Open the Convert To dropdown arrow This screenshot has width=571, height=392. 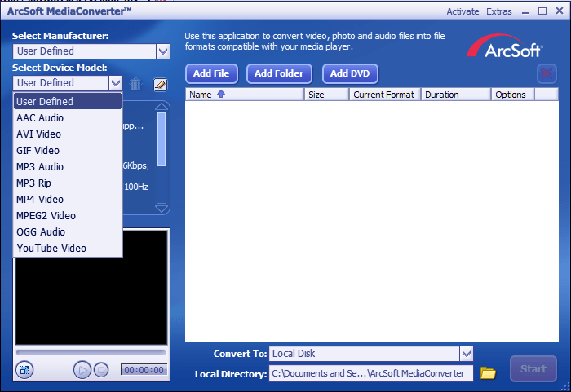pos(467,354)
